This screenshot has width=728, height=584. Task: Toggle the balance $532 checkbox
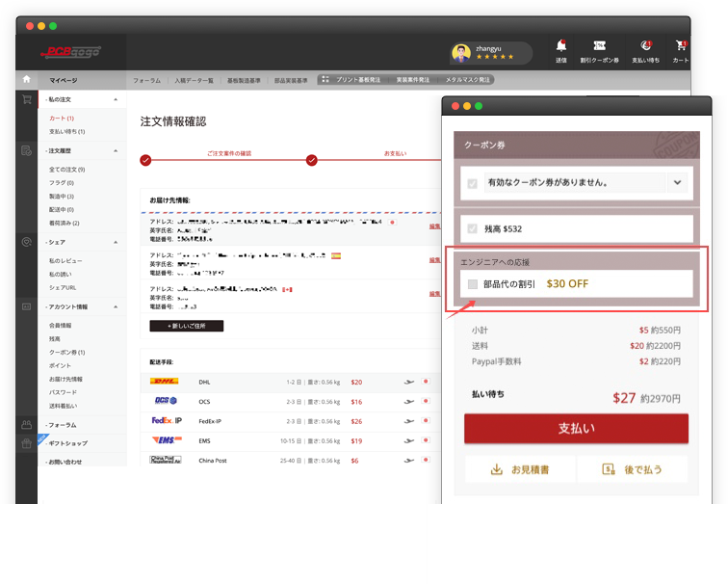pos(473,228)
